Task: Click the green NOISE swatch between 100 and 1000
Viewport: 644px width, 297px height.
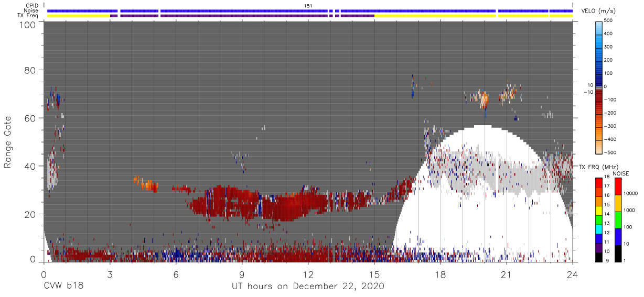Action: (x=618, y=220)
